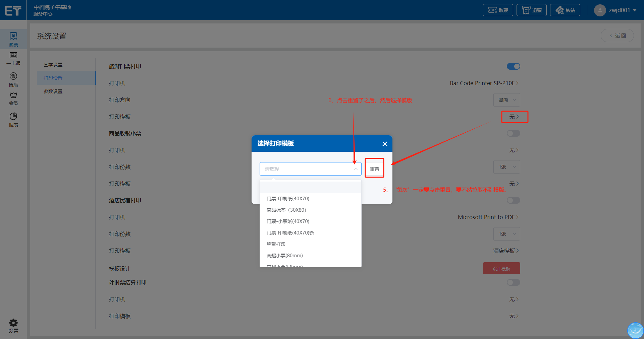Viewport: 644px width, 339px height.
Task: Click the 核销 verification button
Action: [x=565, y=10]
